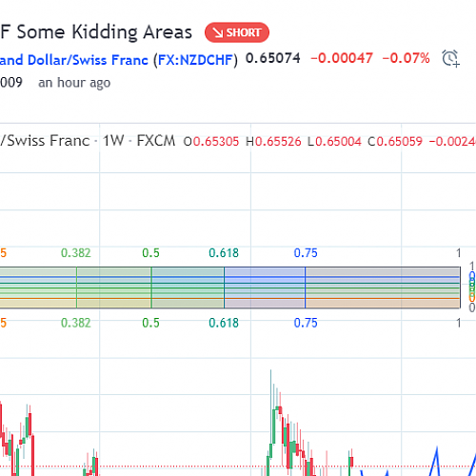Select the blue 0.618–0.75 Fibonacci zone
This screenshot has height=476, width=476.
[x=265, y=288]
